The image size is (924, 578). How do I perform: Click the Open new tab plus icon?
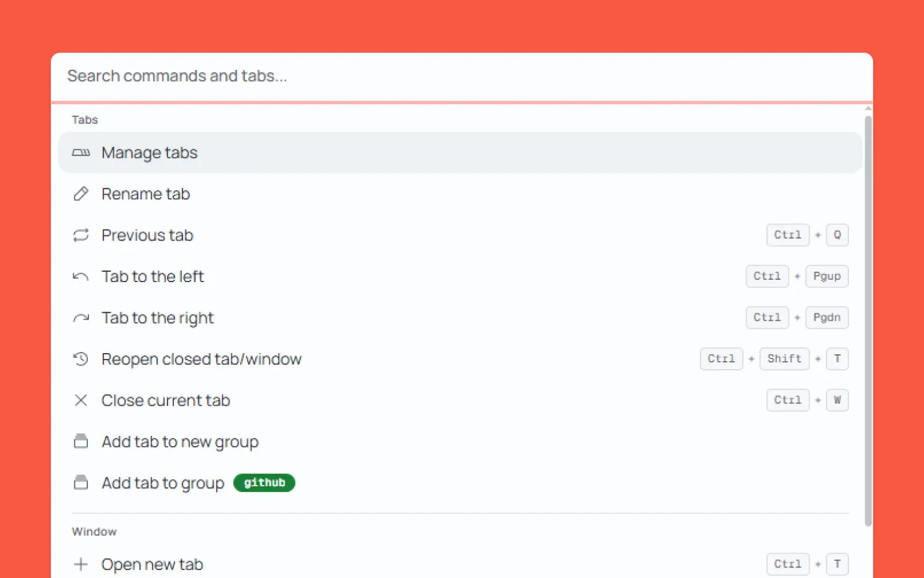(x=81, y=564)
